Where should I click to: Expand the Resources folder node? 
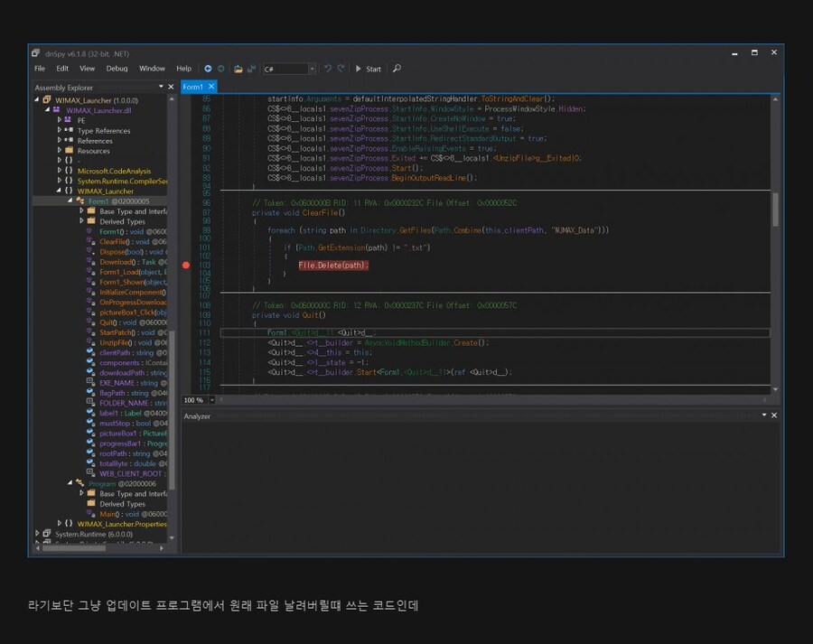pyautogui.click(x=59, y=150)
